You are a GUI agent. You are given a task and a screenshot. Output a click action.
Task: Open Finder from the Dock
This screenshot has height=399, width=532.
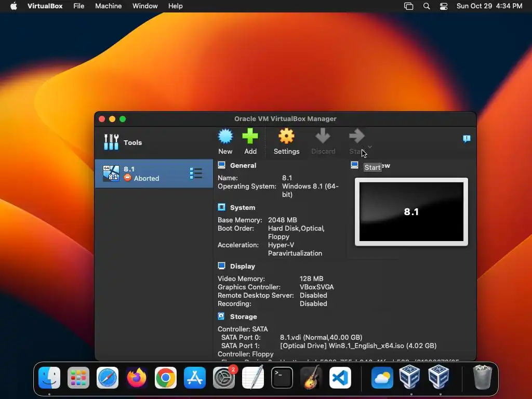tap(49, 377)
